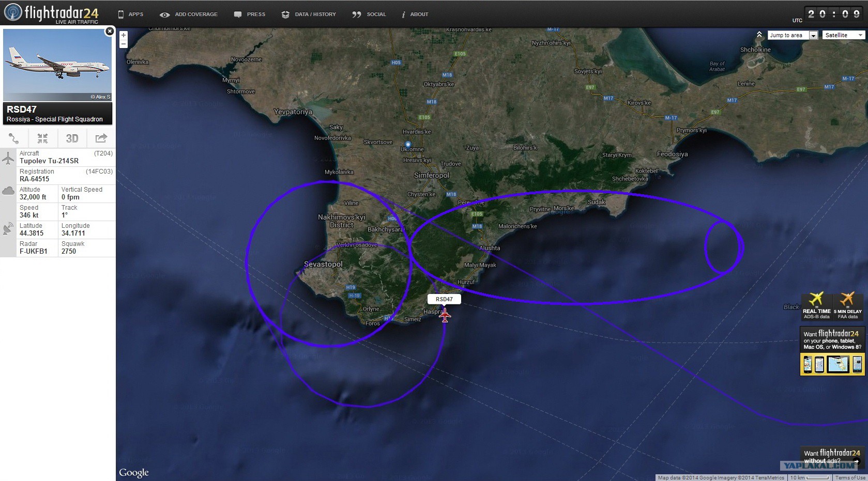Click the center-on-aircraft icon
This screenshot has width=868, height=481.
(42, 138)
